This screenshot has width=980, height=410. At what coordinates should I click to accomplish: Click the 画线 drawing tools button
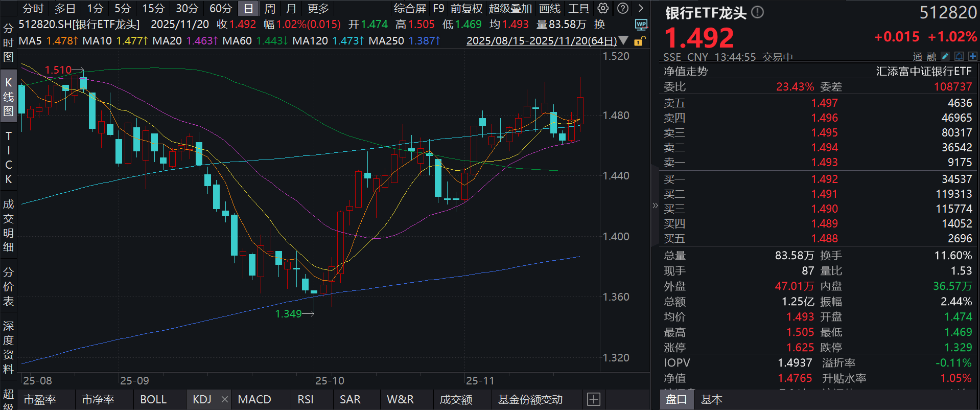pyautogui.click(x=549, y=9)
